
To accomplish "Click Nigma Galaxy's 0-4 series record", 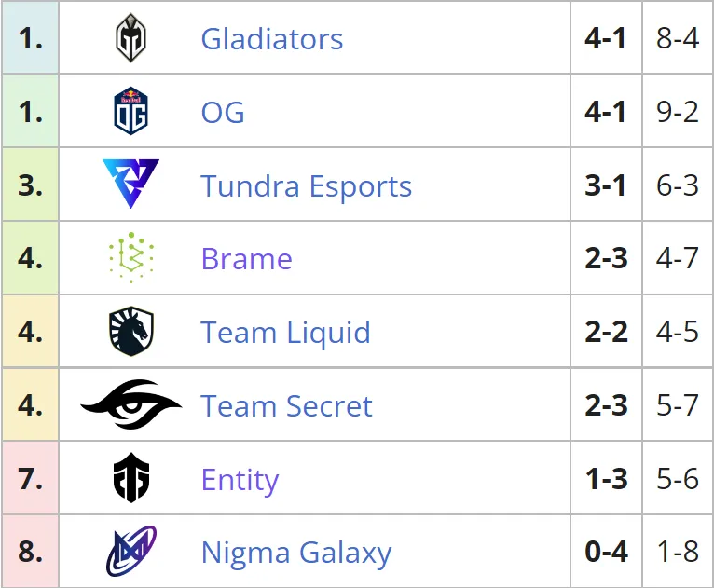I will click(x=606, y=552).
